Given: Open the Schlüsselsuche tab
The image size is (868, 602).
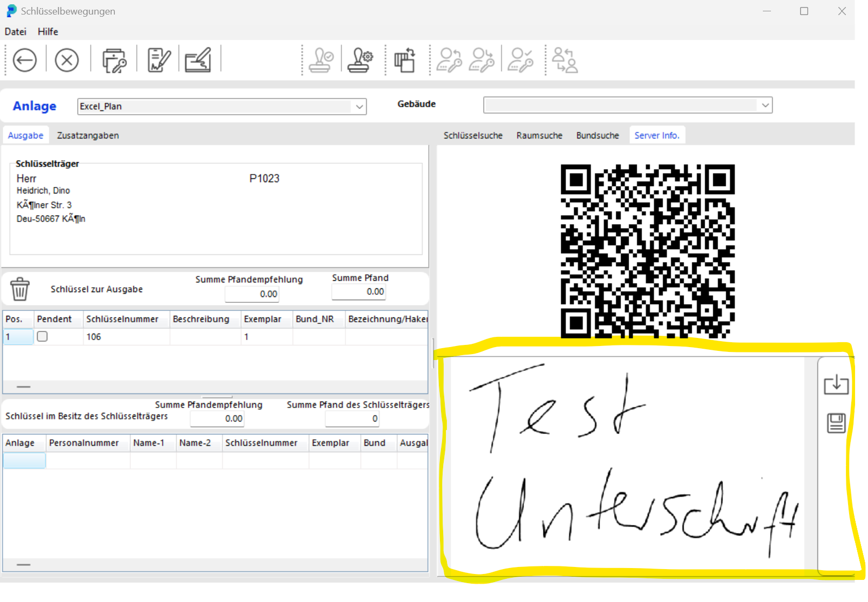Looking at the screenshot, I should (473, 135).
